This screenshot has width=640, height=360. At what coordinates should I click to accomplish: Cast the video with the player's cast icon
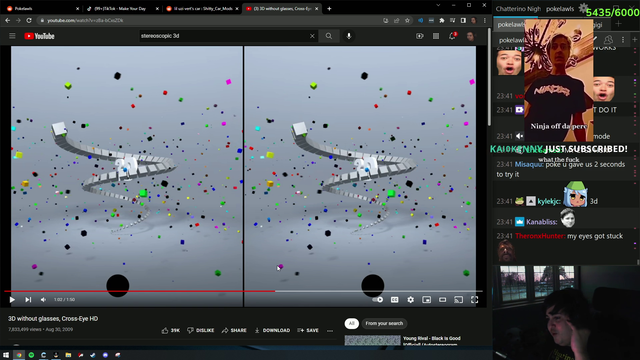tap(458, 300)
